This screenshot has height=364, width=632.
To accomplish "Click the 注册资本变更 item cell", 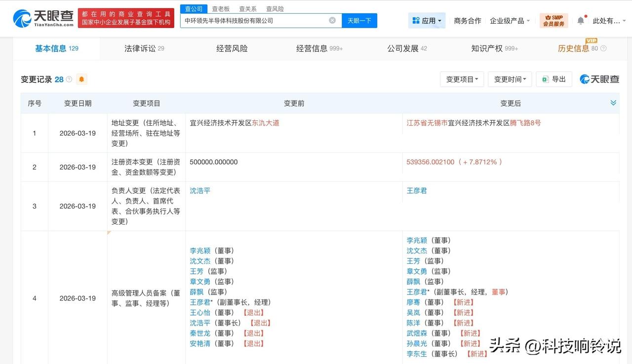I will point(146,167).
